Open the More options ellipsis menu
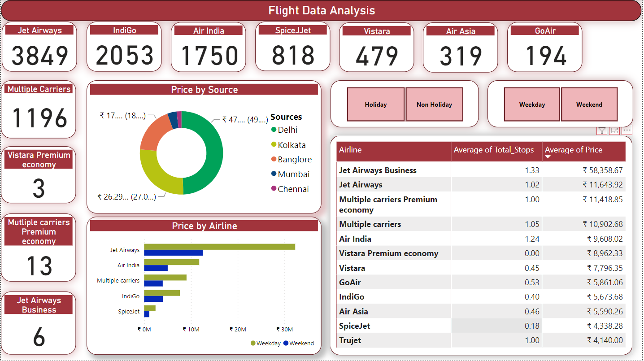 pos(627,130)
